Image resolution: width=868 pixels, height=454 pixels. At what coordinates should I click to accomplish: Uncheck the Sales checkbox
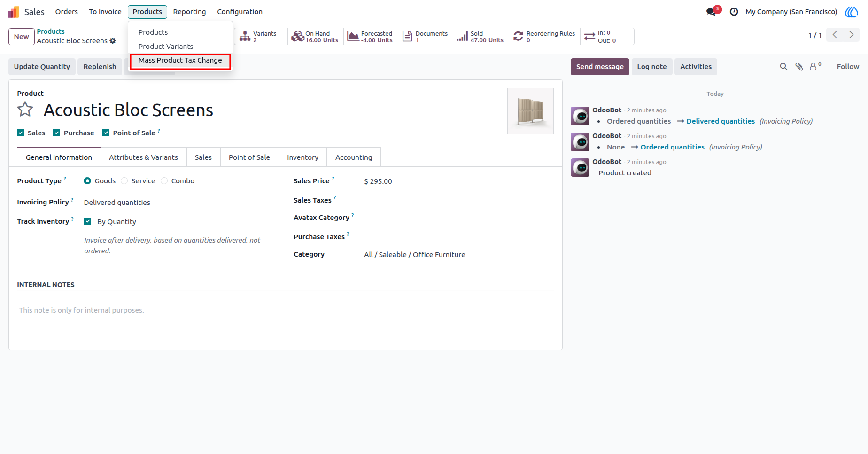pyautogui.click(x=21, y=133)
